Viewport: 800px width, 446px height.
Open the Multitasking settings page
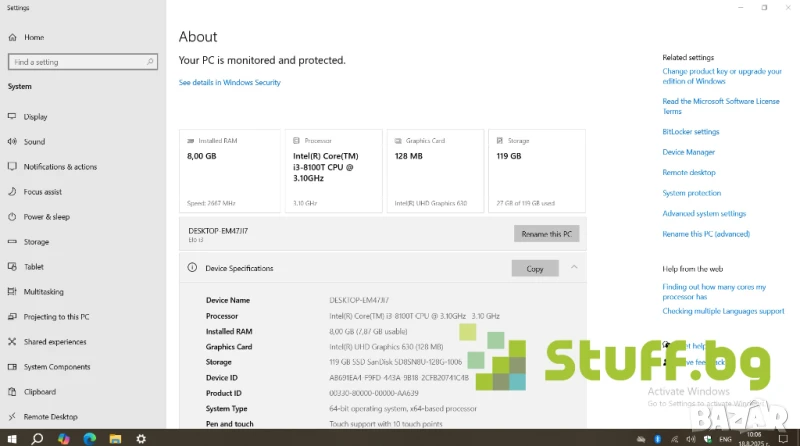click(43, 292)
